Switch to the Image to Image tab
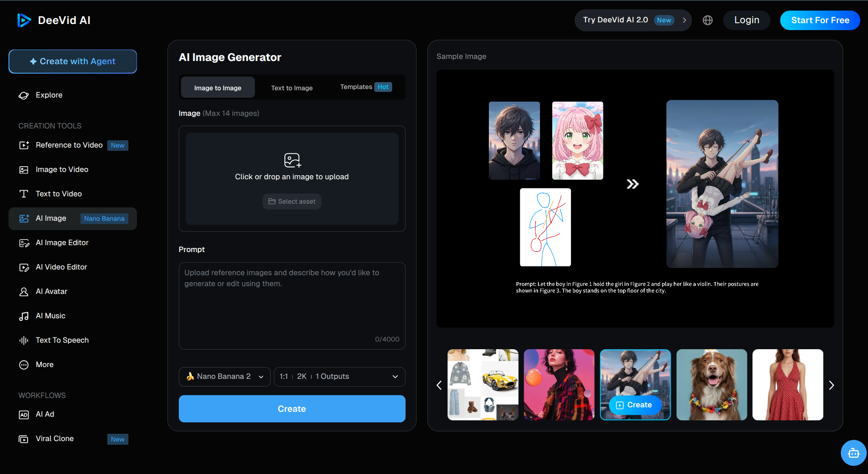 [218, 87]
